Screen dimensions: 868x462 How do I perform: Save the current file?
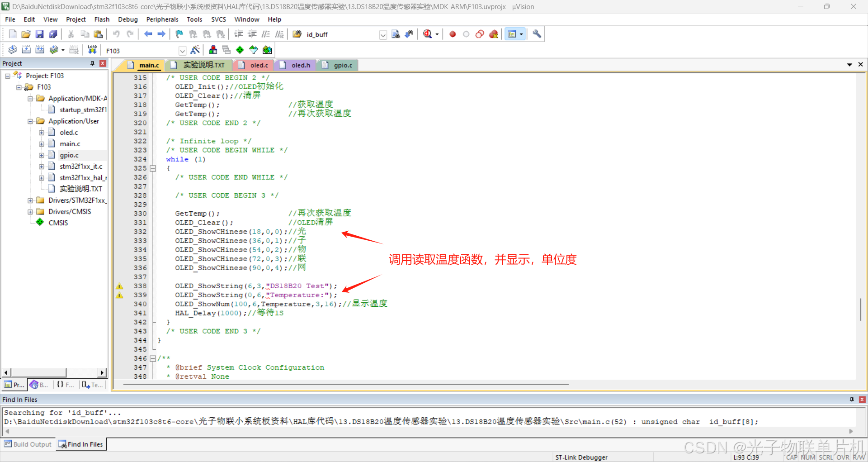(x=39, y=34)
